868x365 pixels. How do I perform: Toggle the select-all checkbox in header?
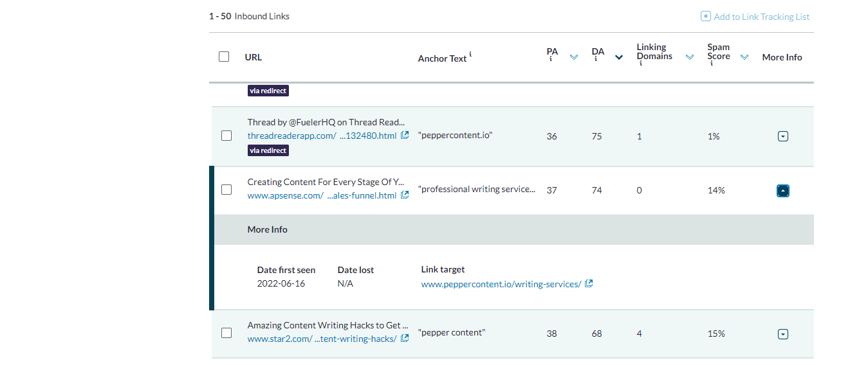coord(224,57)
